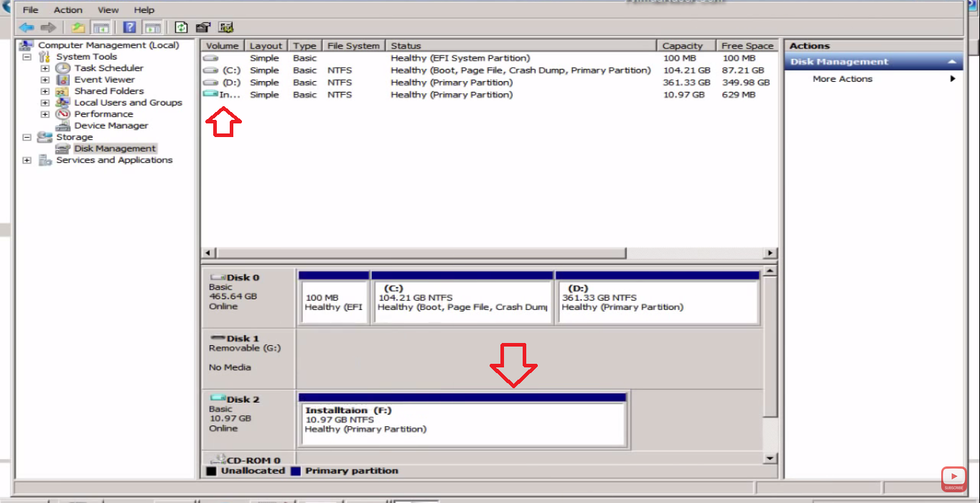Click the Device Manager icon

[x=62, y=126]
